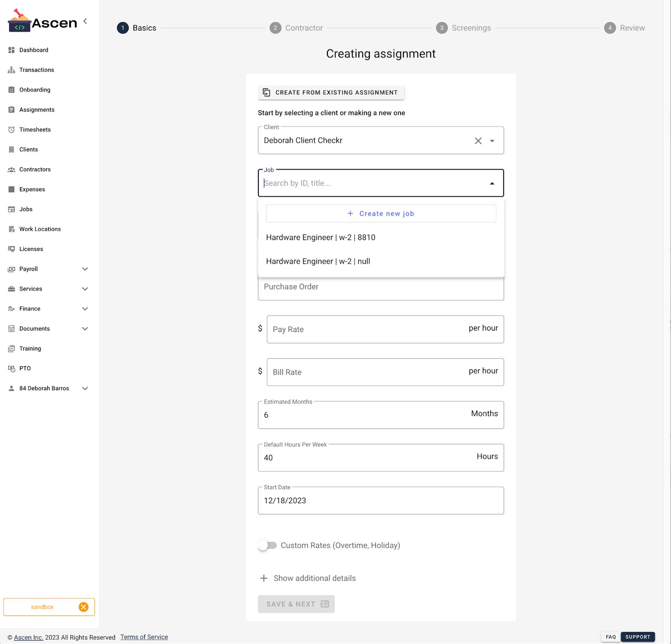Screen dimensions: 671x644
Task: Close sandbox mode with the orange X
Action: point(84,607)
